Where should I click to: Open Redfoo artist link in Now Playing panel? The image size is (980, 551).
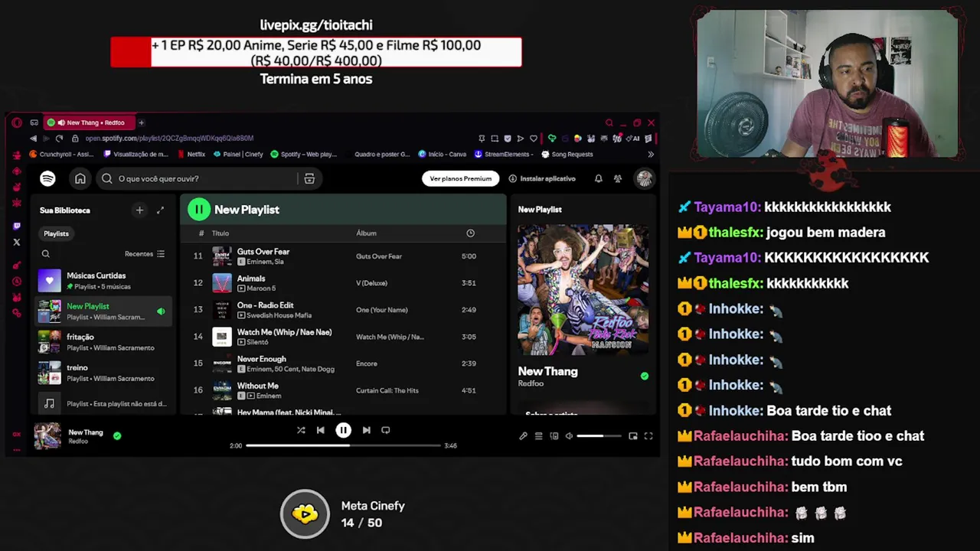click(x=531, y=383)
